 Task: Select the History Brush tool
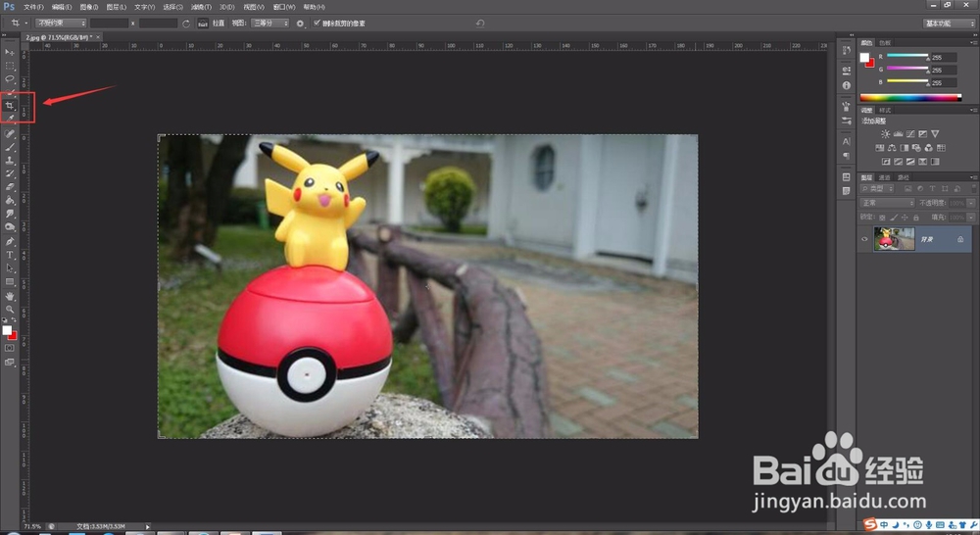coord(10,173)
